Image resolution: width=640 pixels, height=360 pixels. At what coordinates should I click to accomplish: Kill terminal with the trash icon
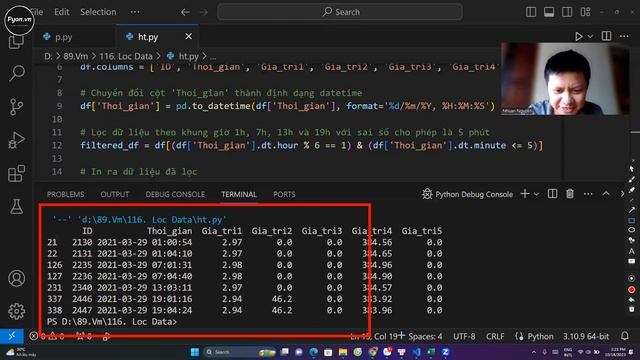click(x=570, y=194)
